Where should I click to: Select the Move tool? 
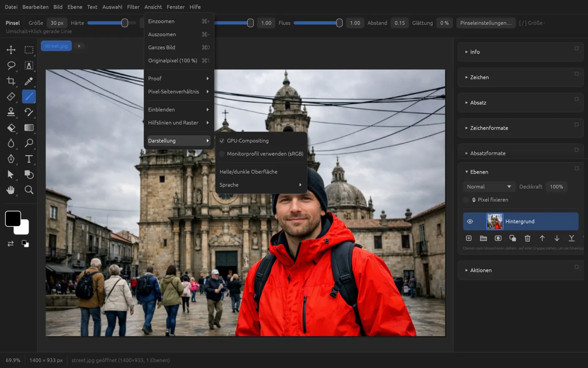(x=11, y=50)
